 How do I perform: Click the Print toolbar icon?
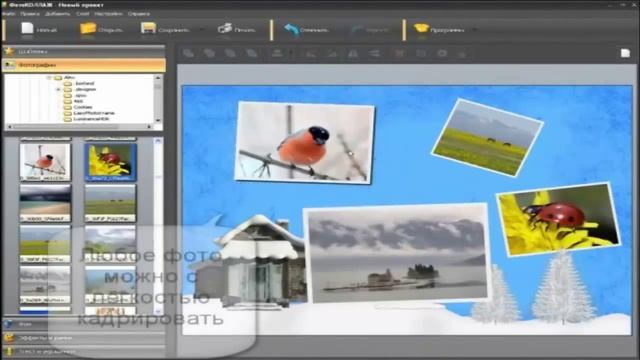225,29
